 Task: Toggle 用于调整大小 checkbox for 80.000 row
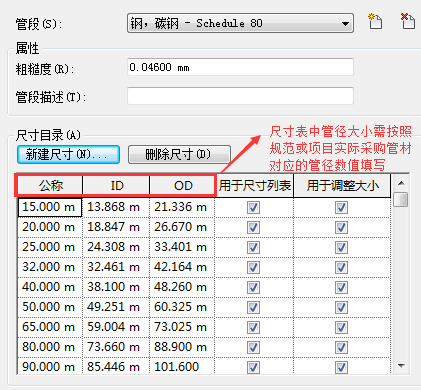coord(341,347)
